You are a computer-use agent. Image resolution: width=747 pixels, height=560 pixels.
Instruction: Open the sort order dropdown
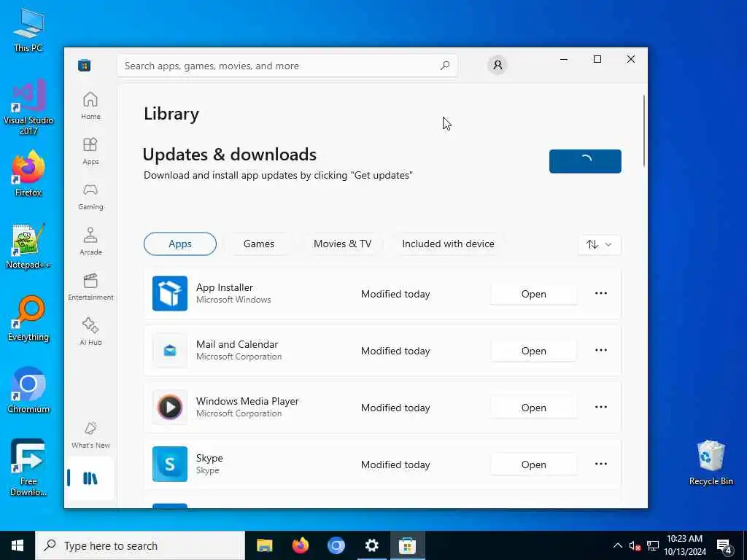pos(600,244)
